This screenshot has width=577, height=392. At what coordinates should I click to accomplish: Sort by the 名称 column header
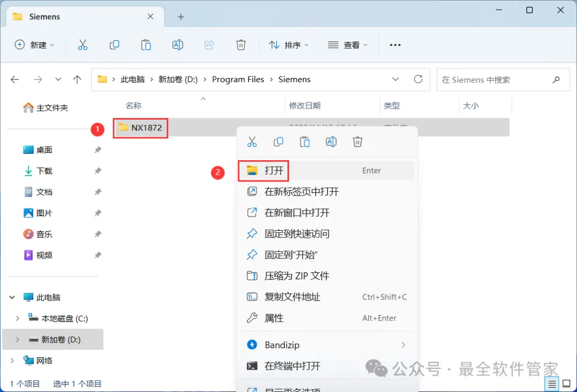[133, 106]
